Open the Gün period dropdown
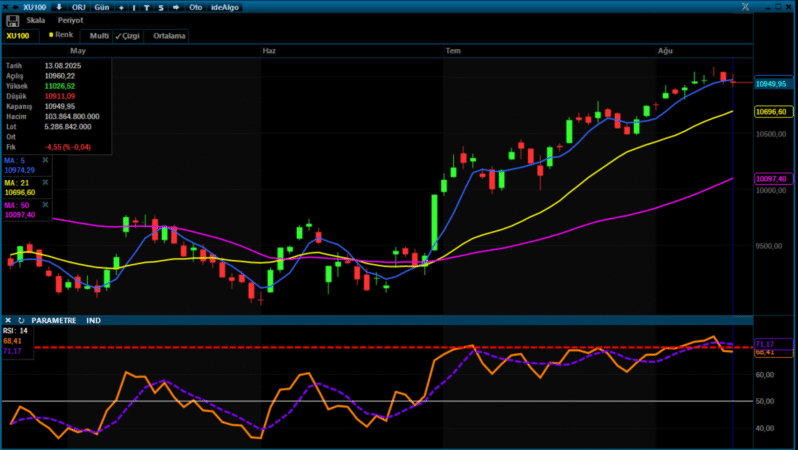 pyautogui.click(x=102, y=6)
